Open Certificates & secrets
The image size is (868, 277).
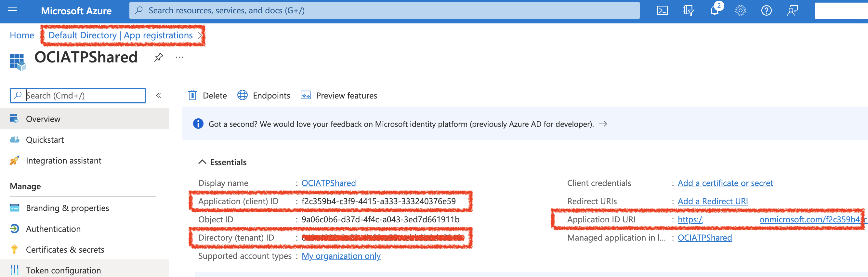point(65,250)
